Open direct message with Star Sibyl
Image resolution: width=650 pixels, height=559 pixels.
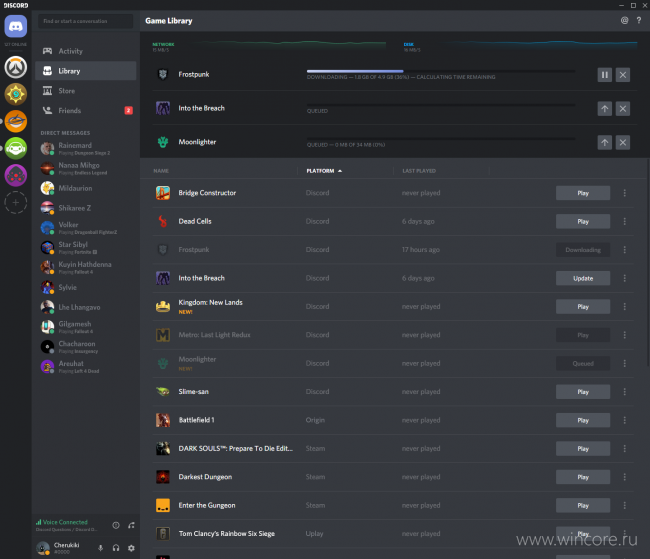(86, 248)
